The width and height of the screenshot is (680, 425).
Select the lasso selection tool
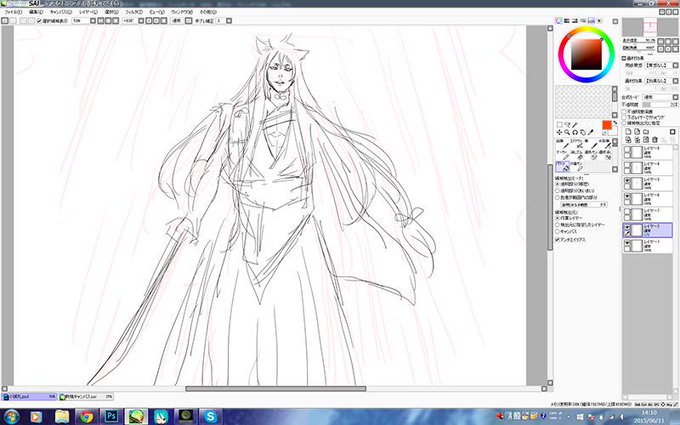(567, 125)
